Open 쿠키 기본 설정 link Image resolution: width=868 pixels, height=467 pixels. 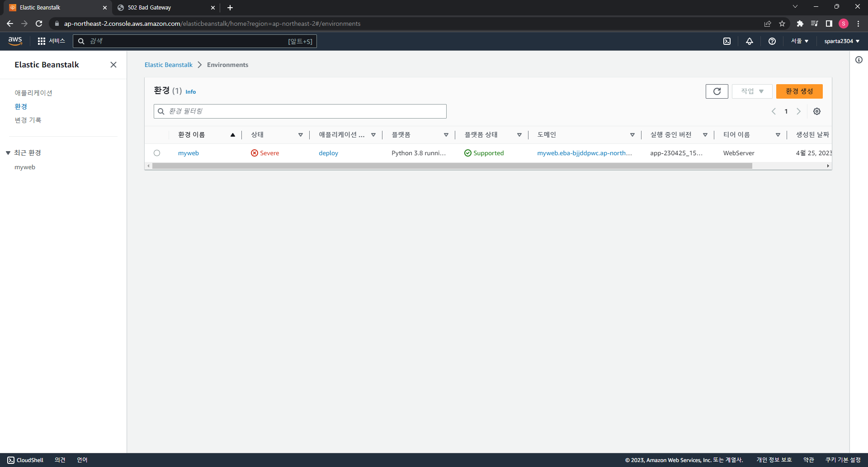point(843,460)
